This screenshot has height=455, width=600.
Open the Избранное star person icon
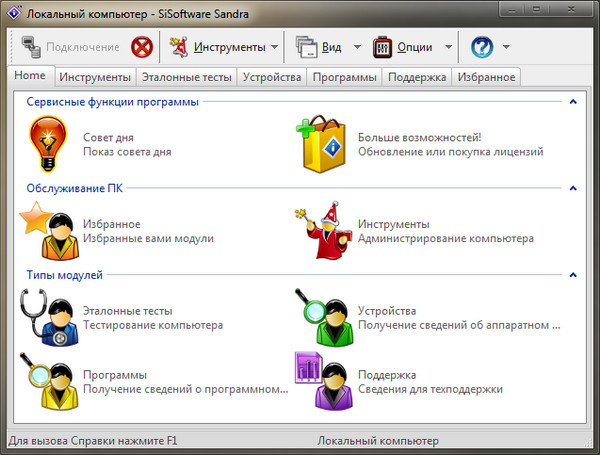coord(47,230)
